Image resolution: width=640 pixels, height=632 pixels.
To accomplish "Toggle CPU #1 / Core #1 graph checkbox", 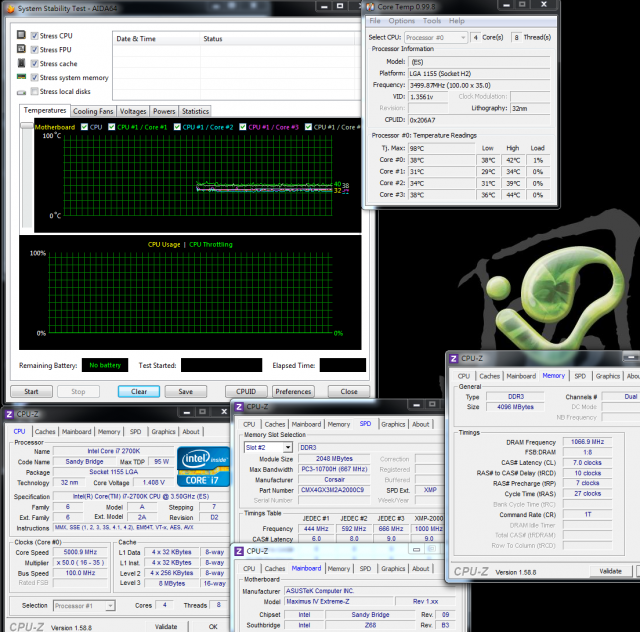I will [x=111, y=127].
